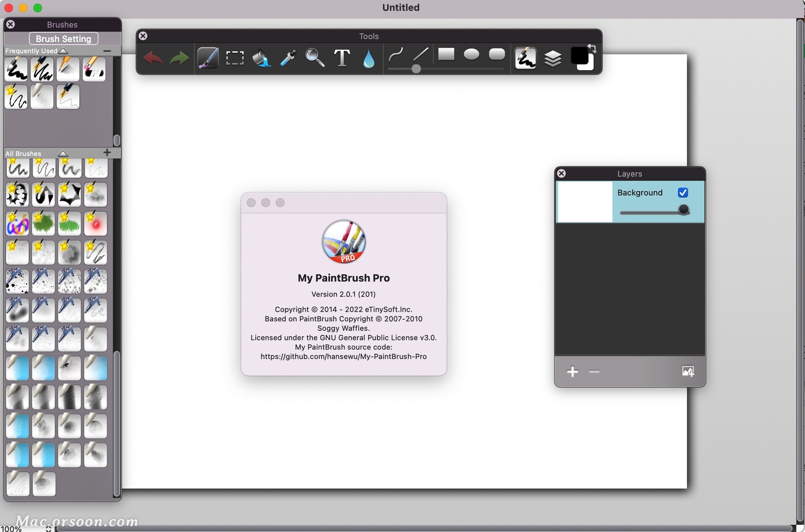The image size is (805, 532).
Task: Uncheck the Background layer checkbox
Action: pos(683,192)
